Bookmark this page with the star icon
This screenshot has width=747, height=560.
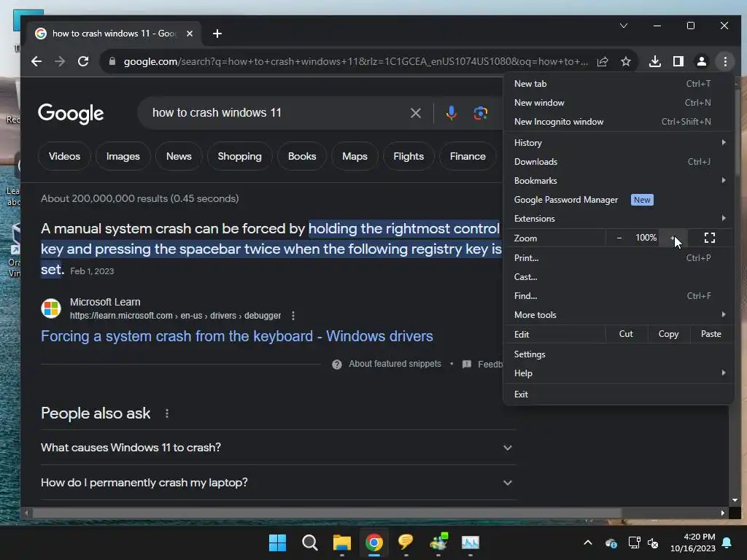(626, 61)
